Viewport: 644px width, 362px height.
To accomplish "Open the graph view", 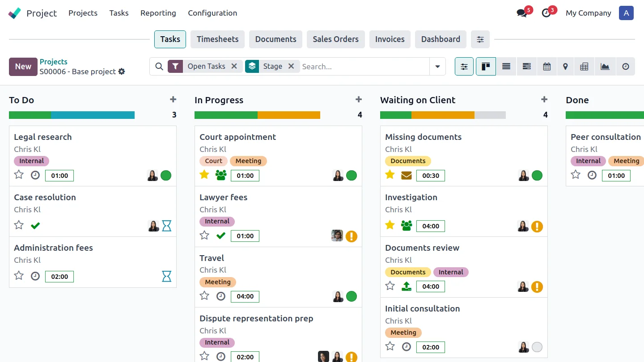I will (605, 67).
